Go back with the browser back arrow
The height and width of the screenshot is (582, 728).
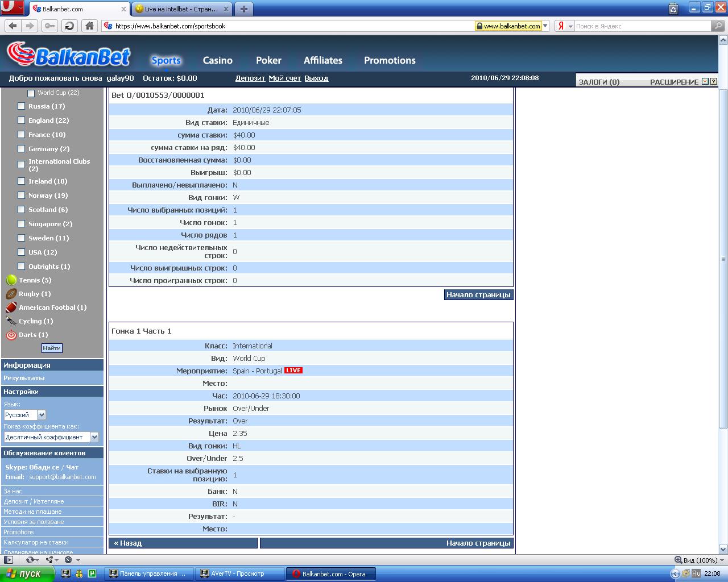pos(13,26)
